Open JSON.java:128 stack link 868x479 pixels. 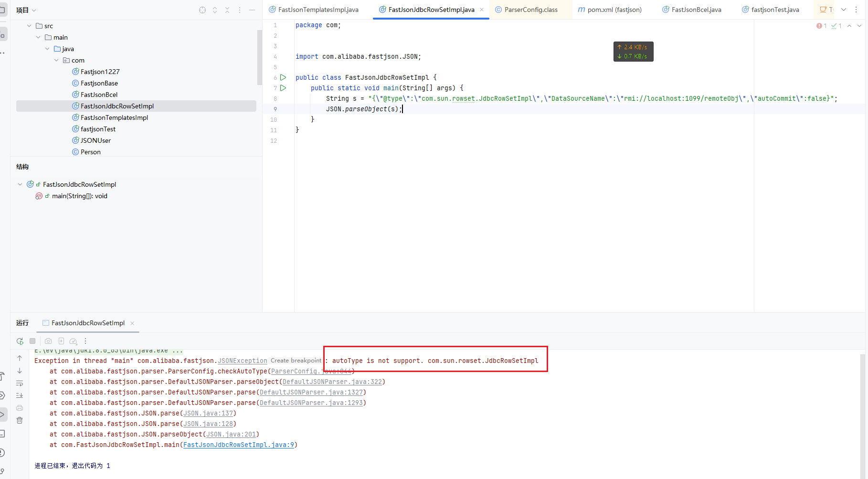click(x=208, y=424)
